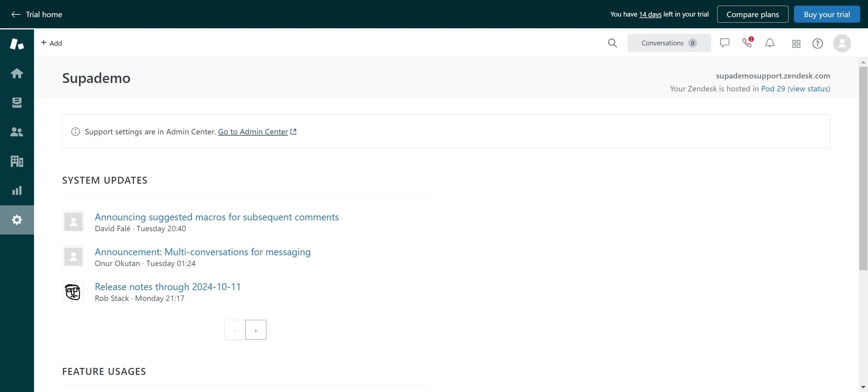Open the notifications bell icon
This screenshot has height=392, width=868.
[x=770, y=43]
